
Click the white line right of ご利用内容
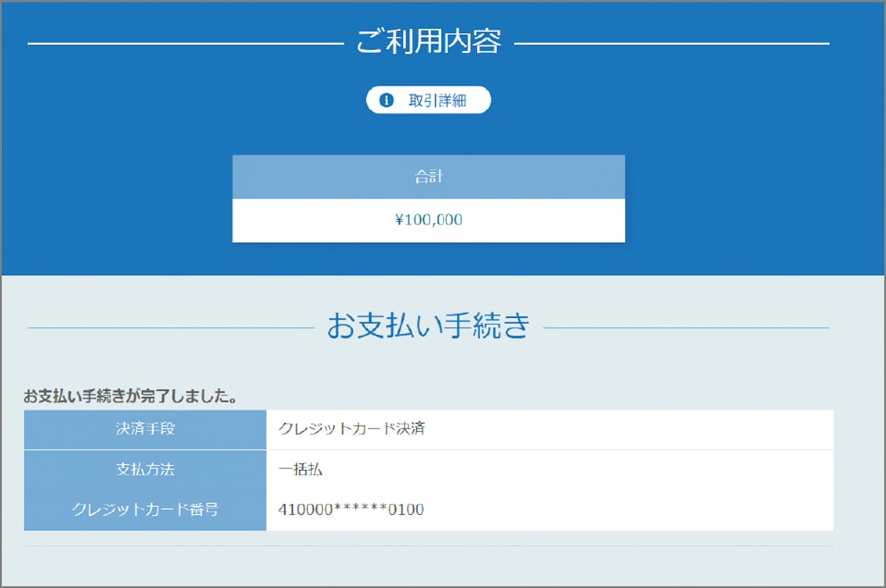[672, 44]
